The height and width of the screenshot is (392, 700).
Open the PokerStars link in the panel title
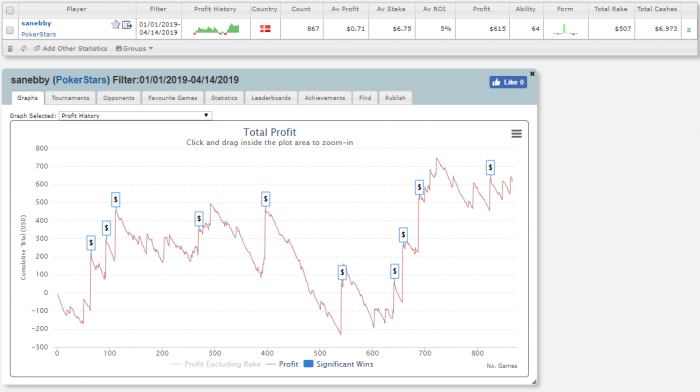pyautogui.click(x=81, y=80)
